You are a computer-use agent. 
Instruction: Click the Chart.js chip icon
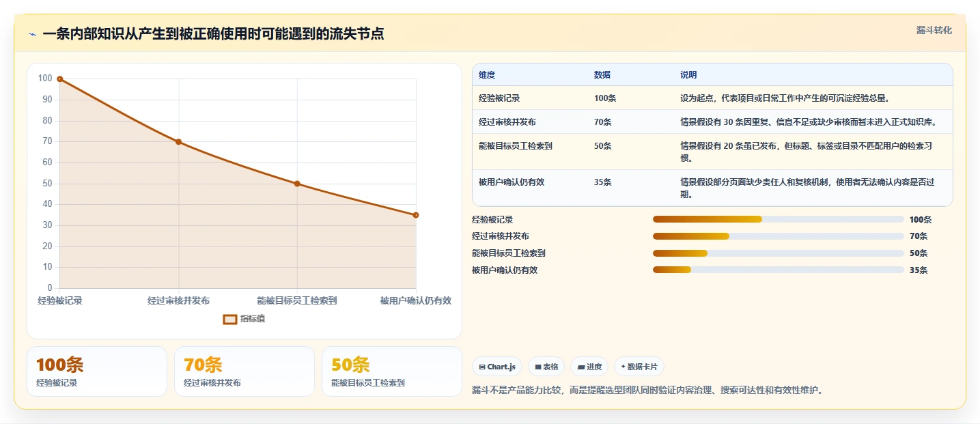482,367
